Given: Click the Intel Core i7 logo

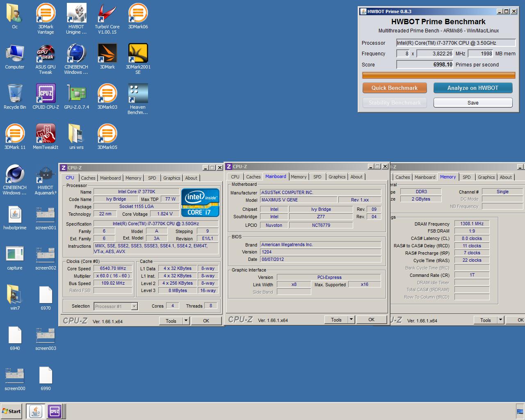Looking at the screenshot, I should pyautogui.click(x=199, y=203).
